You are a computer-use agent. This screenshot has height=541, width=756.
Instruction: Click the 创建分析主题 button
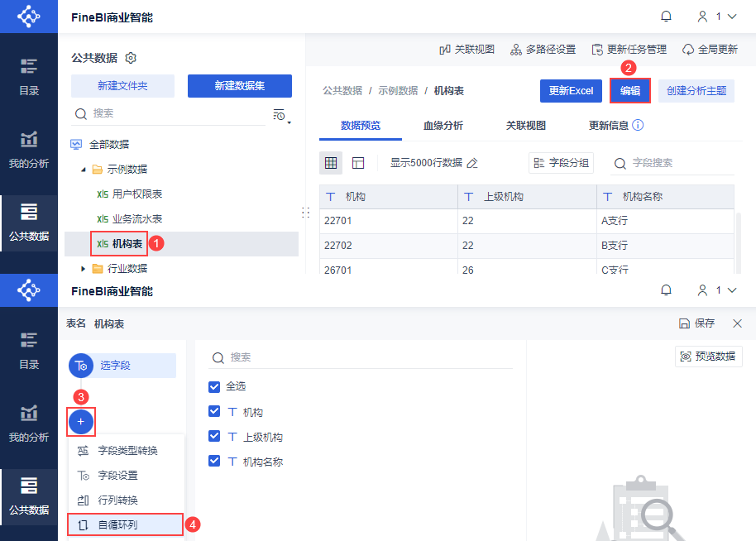696,91
